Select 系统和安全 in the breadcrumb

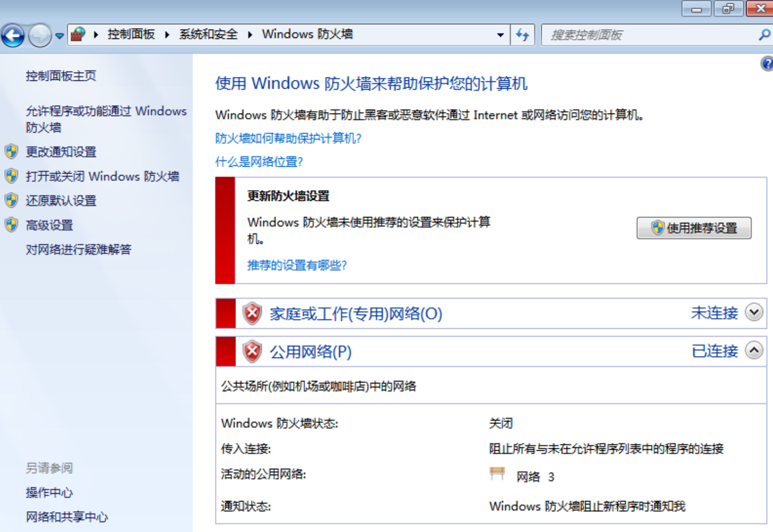click(208, 34)
